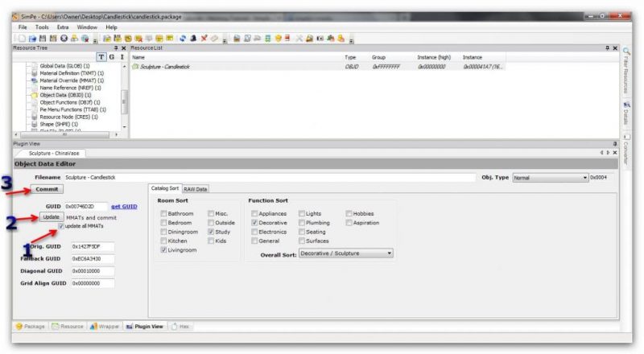644x354 pixels.
Task: Click the get GUID link
Action: click(123, 207)
